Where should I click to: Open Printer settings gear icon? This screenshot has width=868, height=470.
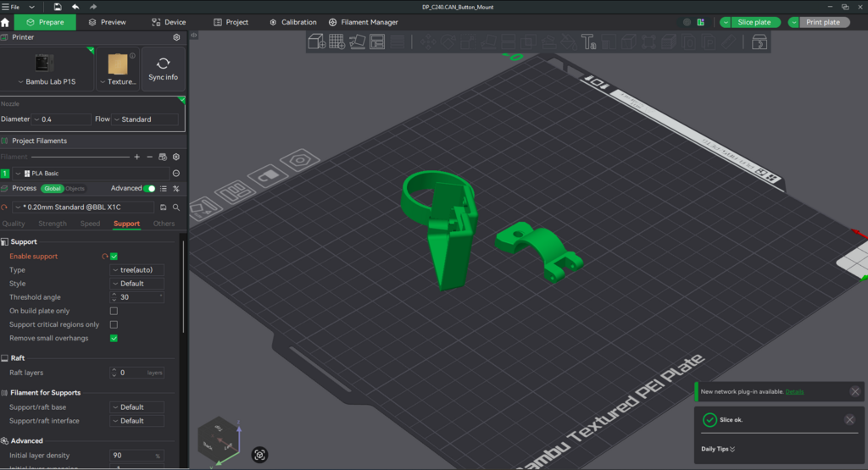click(176, 37)
